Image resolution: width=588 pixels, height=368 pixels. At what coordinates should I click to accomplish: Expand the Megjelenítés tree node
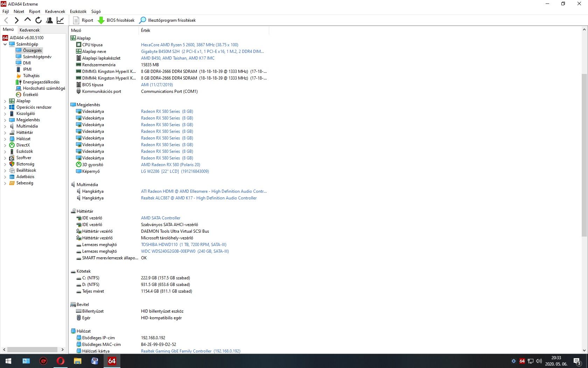pos(5,120)
